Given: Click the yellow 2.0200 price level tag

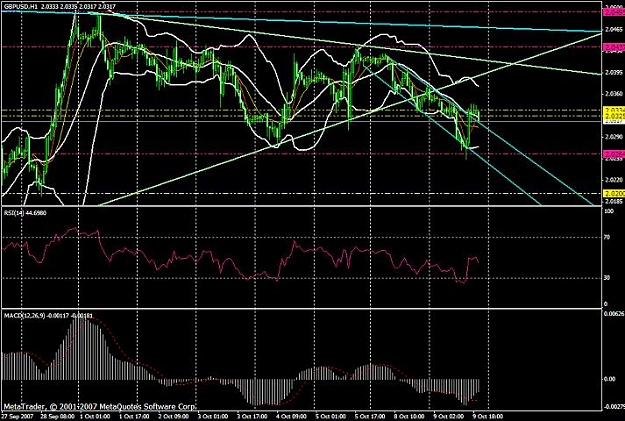Looking at the screenshot, I should tap(614, 194).
